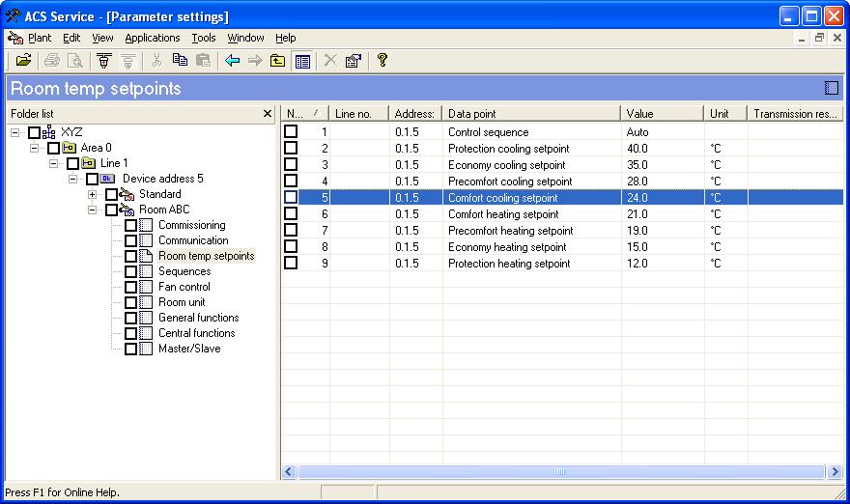Click the blue Back arrow icon
850x504 pixels.
[232, 60]
